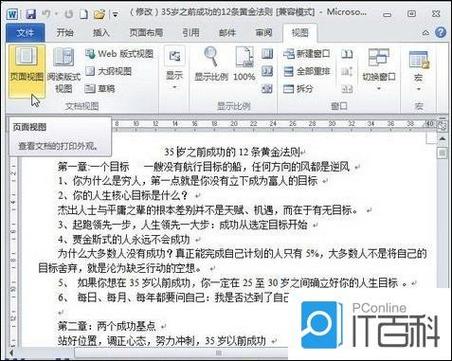This screenshot has width=452, height=361.
Task: Switch to 大纲视图
Action: (x=108, y=71)
